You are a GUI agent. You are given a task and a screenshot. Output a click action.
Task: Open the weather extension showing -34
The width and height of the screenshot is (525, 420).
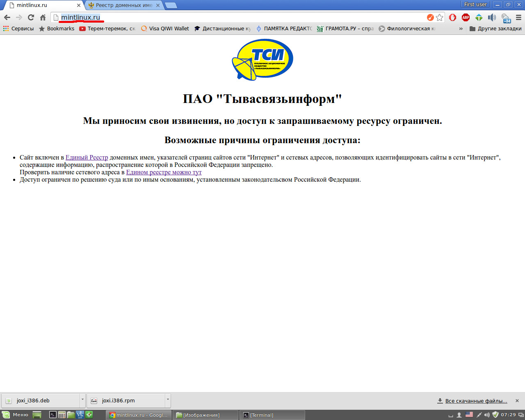pos(506,18)
